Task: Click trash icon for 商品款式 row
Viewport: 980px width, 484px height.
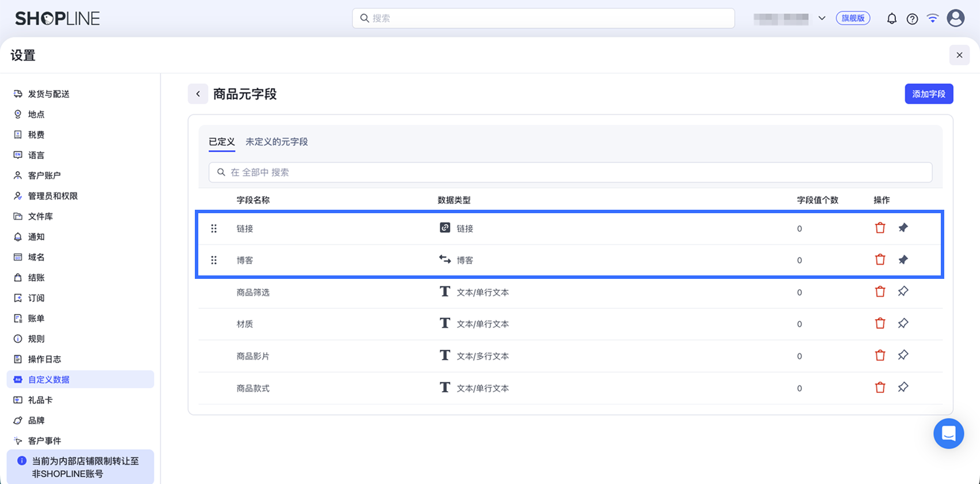Action: 880,388
